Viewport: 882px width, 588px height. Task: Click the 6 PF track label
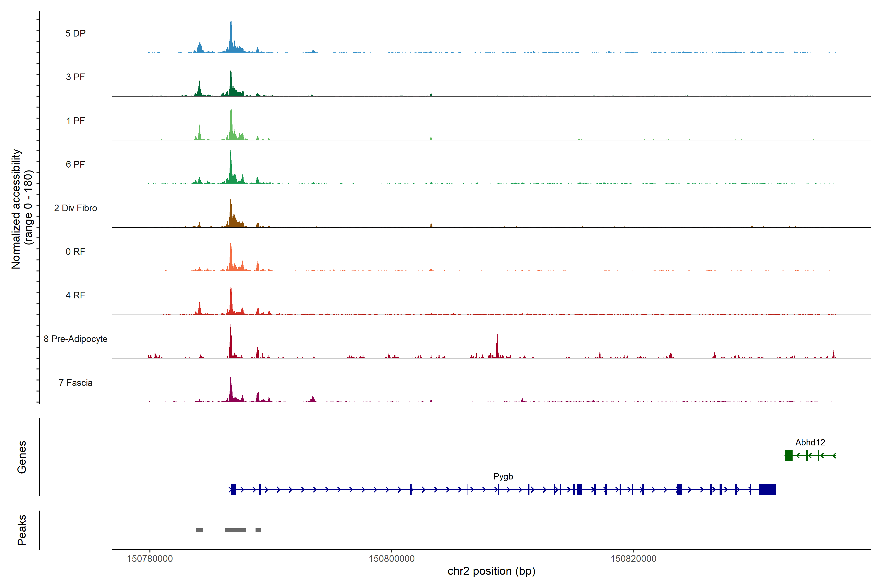(x=75, y=164)
